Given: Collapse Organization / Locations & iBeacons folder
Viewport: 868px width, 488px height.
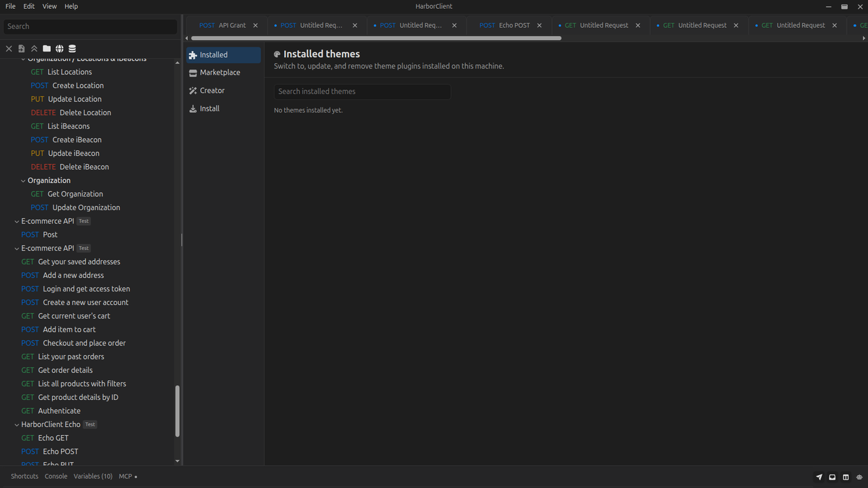Looking at the screenshot, I should point(24,59).
